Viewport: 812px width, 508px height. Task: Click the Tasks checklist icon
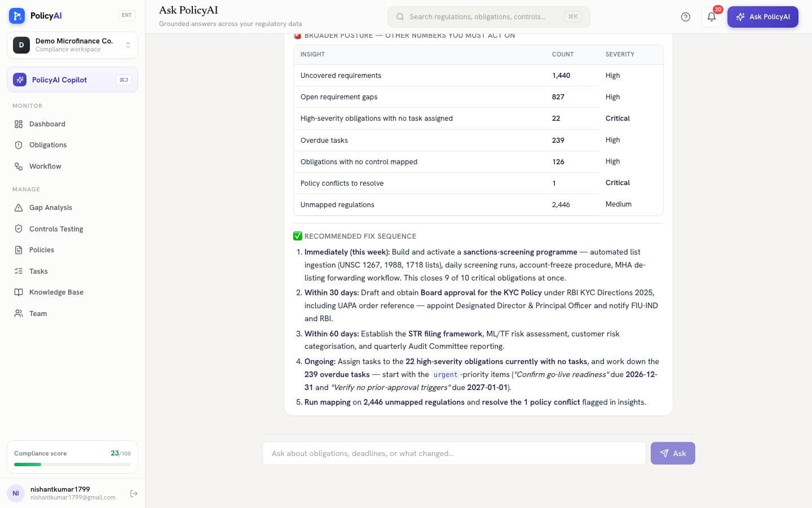(x=19, y=271)
